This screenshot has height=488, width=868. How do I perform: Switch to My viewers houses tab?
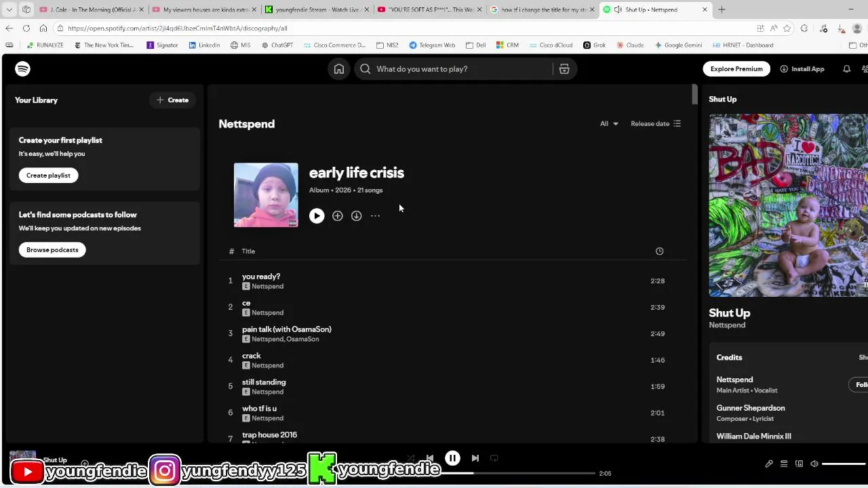pyautogui.click(x=203, y=9)
